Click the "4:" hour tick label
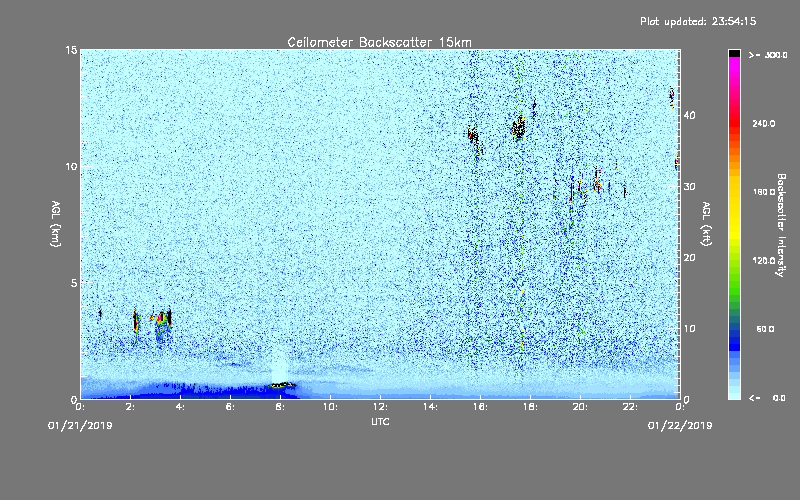 tap(180, 407)
